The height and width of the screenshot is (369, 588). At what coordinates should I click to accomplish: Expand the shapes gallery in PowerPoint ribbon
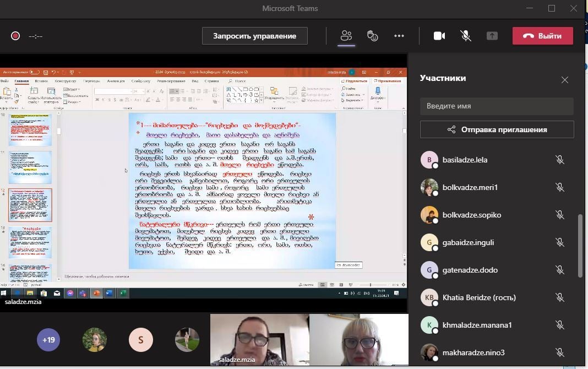click(262, 100)
